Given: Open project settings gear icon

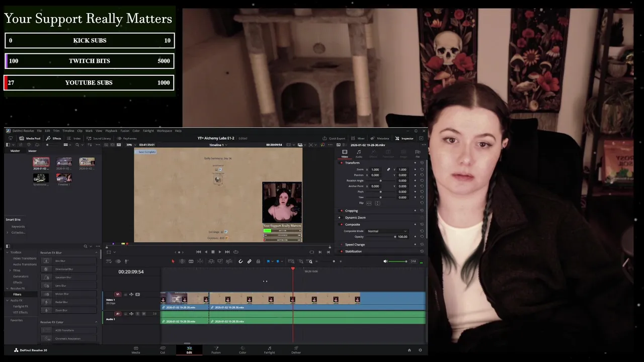Looking at the screenshot, I should (x=420, y=350).
